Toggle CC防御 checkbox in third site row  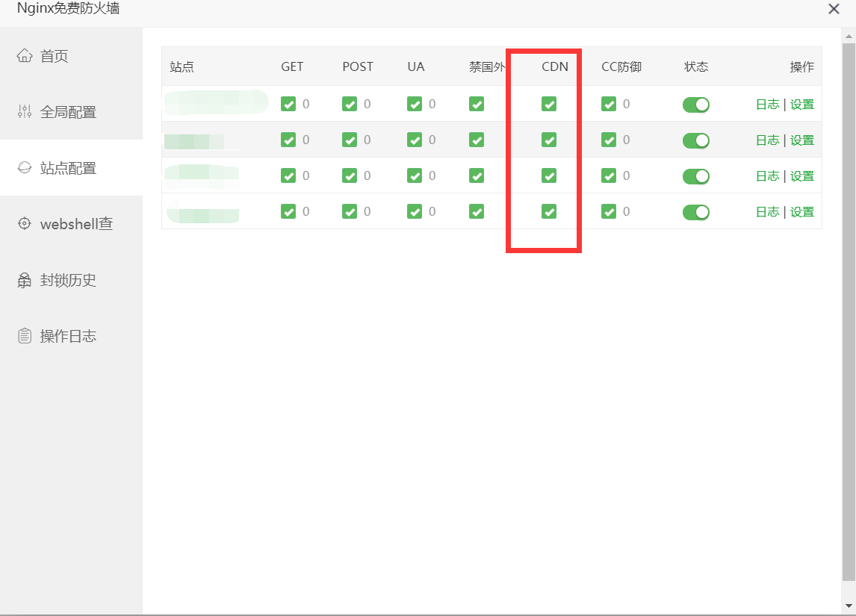pos(609,175)
